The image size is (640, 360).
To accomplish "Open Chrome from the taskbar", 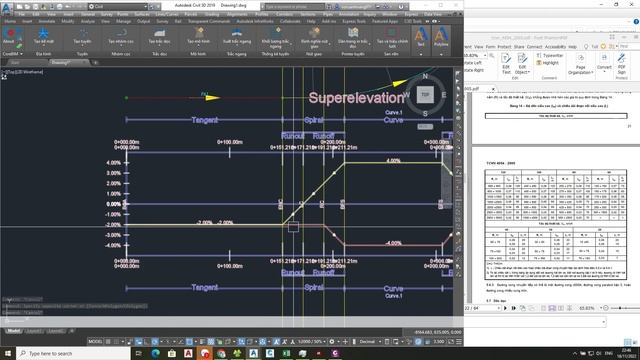I will click(x=221, y=353).
